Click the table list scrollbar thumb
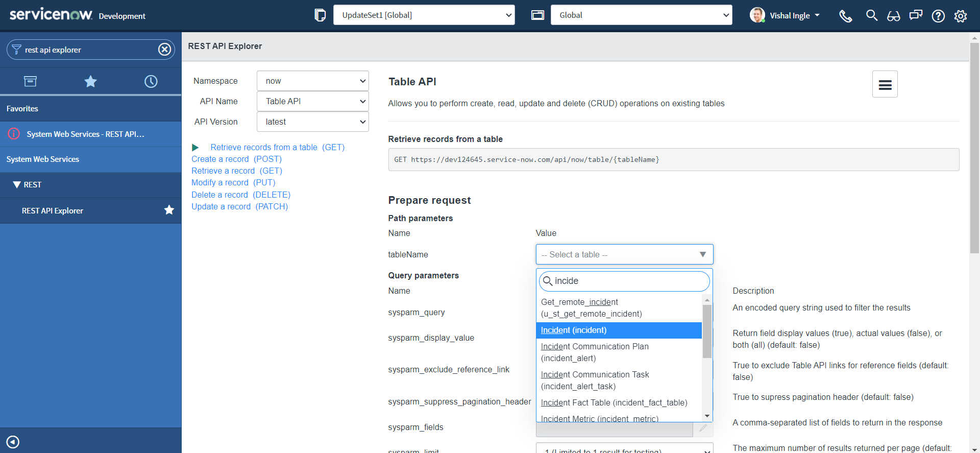Image resolution: width=980 pixels, height=453 pixels. [707, 331]
